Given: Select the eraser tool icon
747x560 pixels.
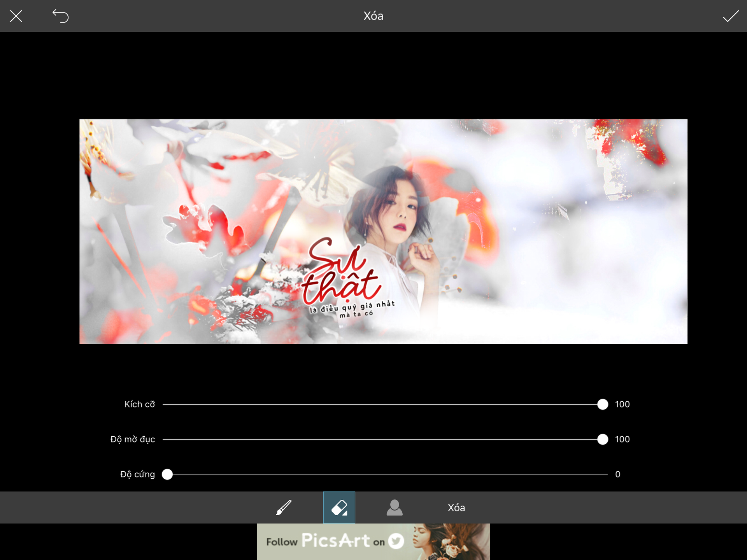Looking at the screenshot, I should 339,507.
